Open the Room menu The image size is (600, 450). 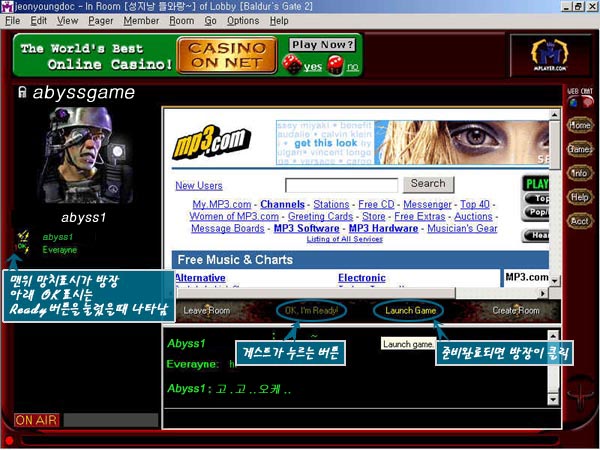pos(181,20)
